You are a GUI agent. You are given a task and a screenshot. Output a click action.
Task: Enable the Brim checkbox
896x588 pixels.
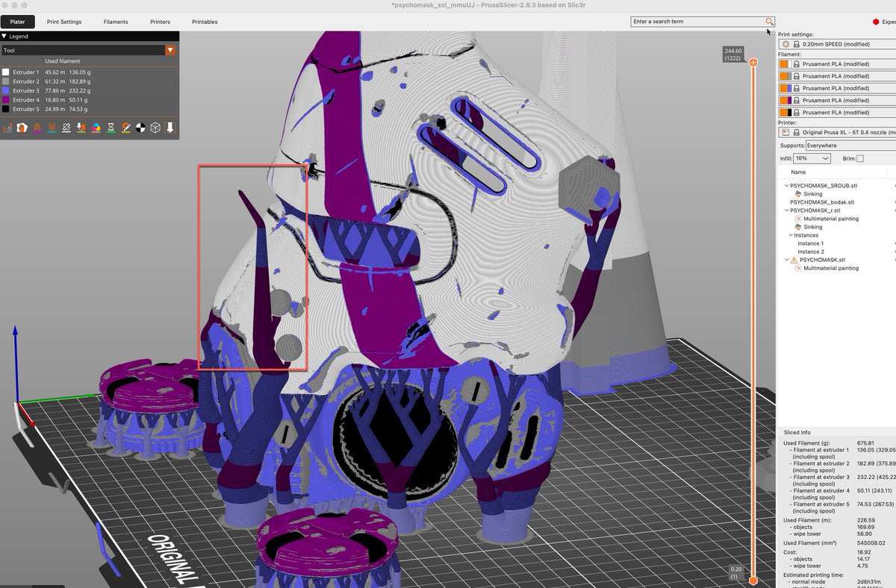point(860,158)
